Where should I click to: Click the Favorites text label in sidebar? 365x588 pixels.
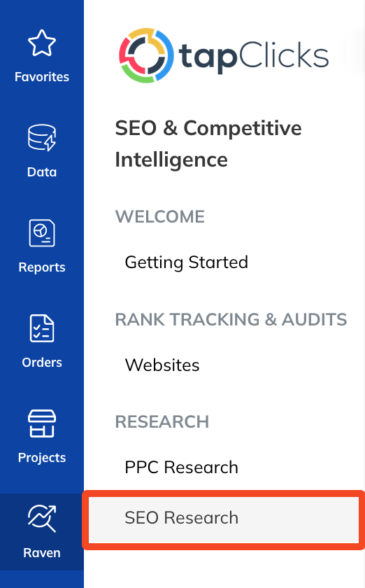pos(42,77)
